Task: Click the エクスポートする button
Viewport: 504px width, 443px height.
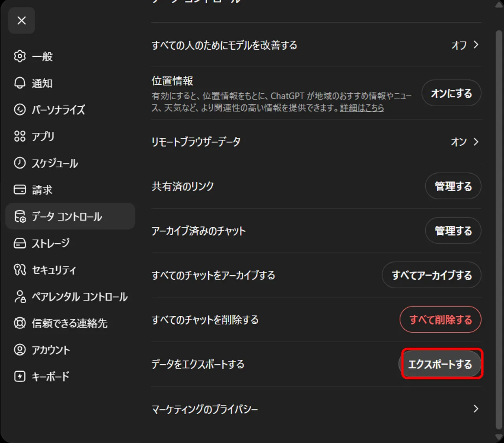Action: (x=441, y=364)
